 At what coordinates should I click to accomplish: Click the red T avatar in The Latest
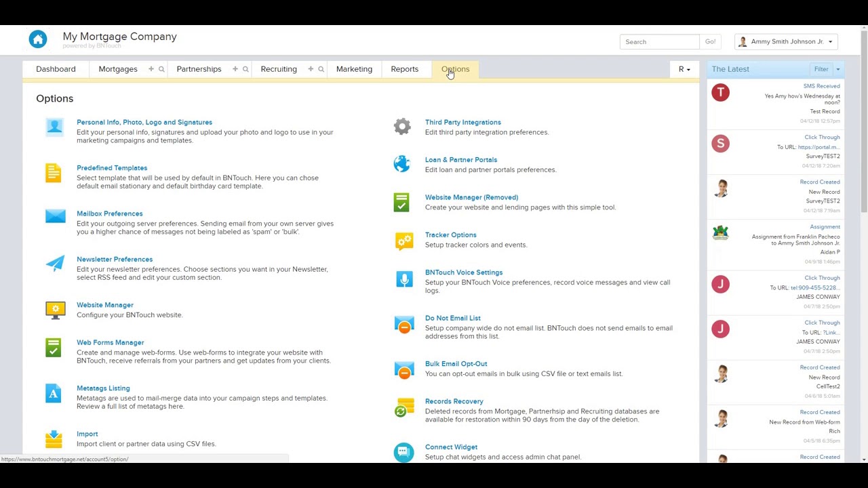tap(720, 92)
